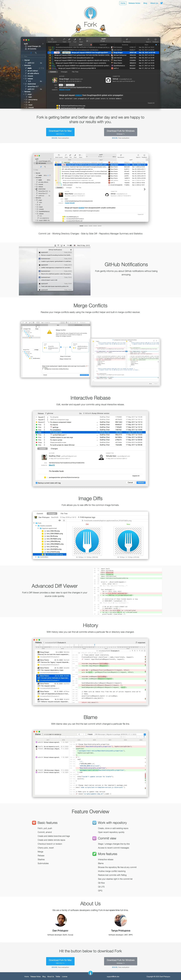Select 'Fix iterable hook' row in rebase list
Viewport: 181px width, 980px height.
[90, 432]
